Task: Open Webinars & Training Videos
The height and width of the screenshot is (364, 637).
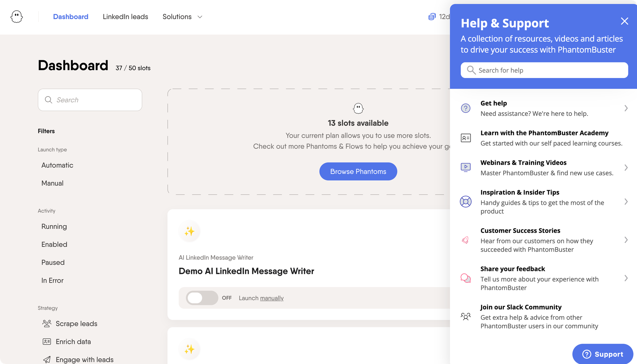Action: (x=544, y=168)
